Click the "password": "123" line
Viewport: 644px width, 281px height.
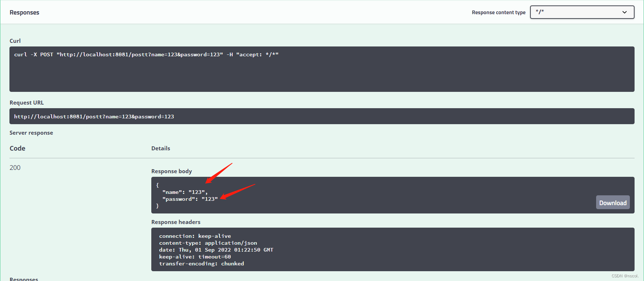click(190, 199)
